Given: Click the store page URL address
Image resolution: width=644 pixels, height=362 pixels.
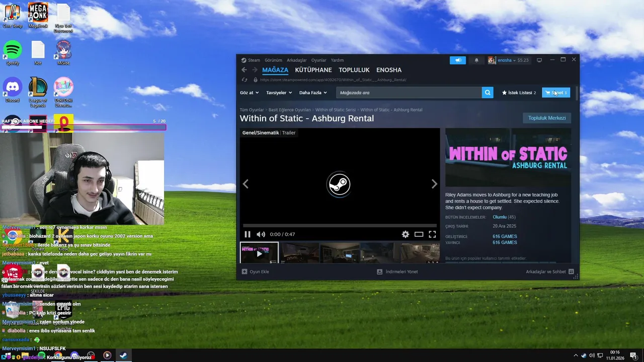Looking at the screenshot, I should tap(333, 80).
